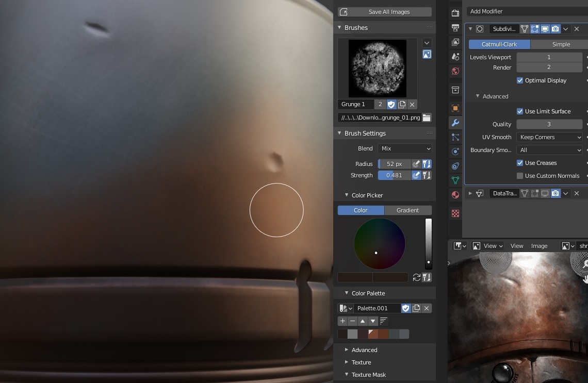Remove the selected palette color with minus
Image resolution: width=588 pixels, height=383 pixels.
pyautogui.click(x=352, y=321)
